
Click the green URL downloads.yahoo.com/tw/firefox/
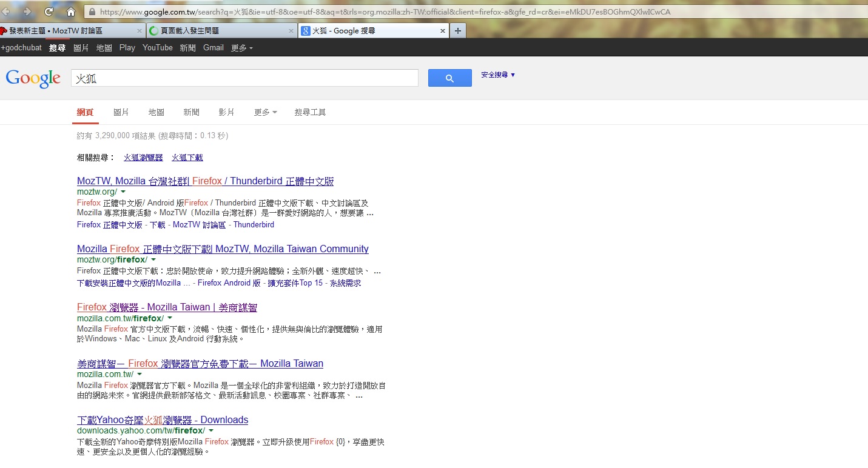pyautogui.click(x=141, y=431)
